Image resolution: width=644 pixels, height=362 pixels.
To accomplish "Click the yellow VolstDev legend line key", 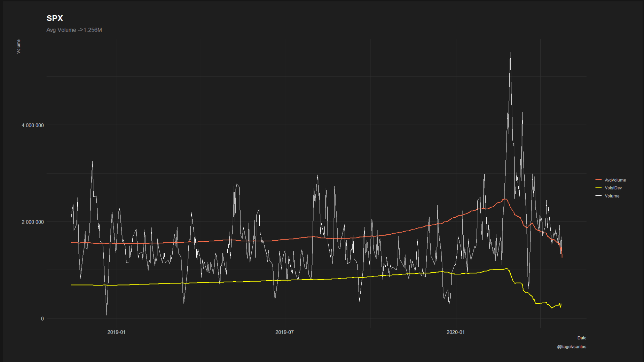I will [599, 188].
